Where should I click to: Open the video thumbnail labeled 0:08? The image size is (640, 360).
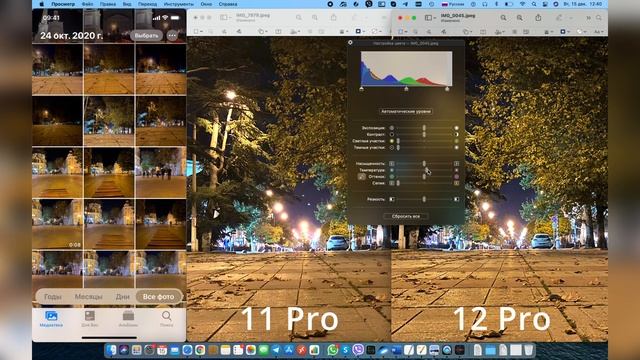coord(57,224)
